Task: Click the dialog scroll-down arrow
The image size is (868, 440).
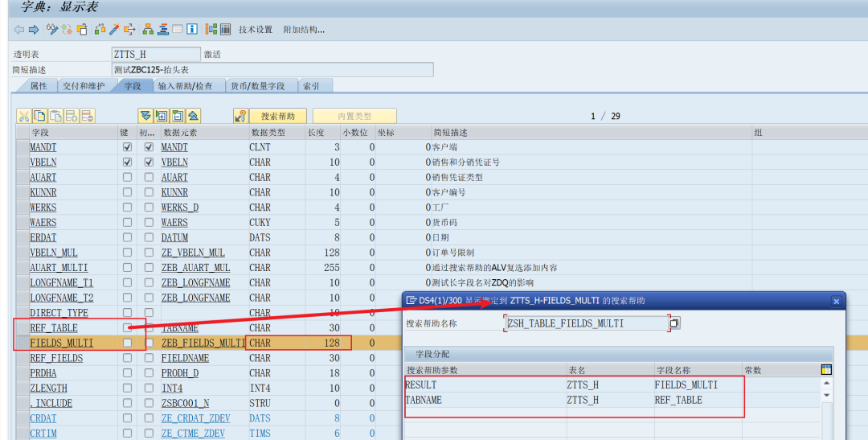Action: [x=826, y=395]
